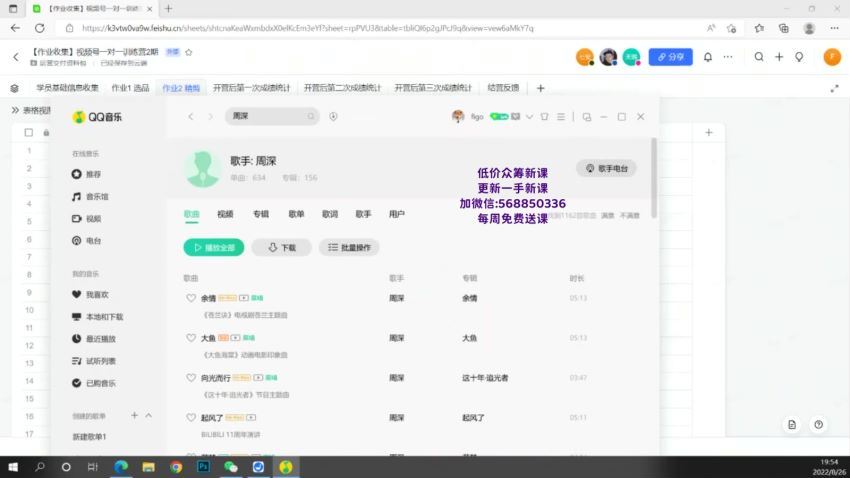850x478 pixels.
Task: Click the listen-recognize icon beside search box
Action: (x=333, y=116)
